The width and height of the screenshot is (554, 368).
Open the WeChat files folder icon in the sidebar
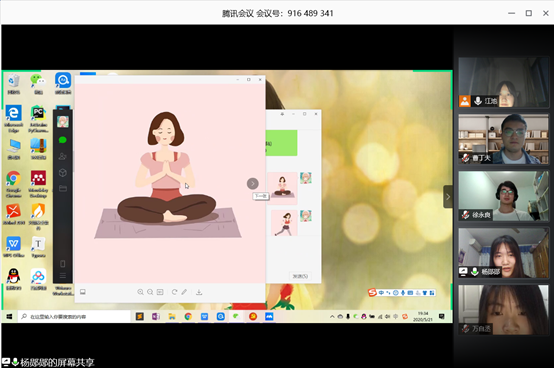(x=63, y=188)
